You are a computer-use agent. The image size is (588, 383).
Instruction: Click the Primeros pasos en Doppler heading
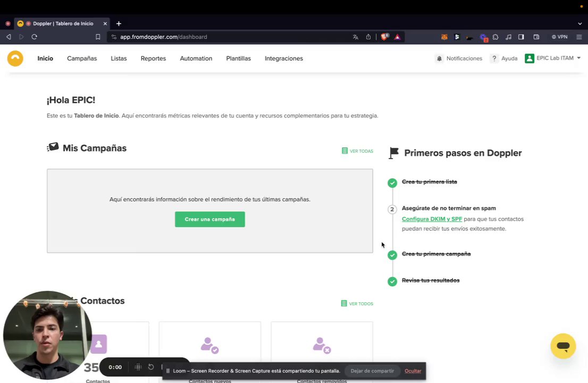point(463,153)
